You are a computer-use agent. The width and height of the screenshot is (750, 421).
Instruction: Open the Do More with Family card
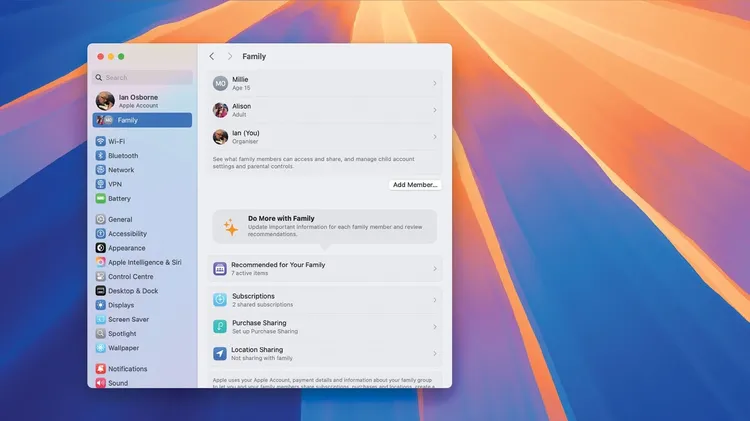325,226
